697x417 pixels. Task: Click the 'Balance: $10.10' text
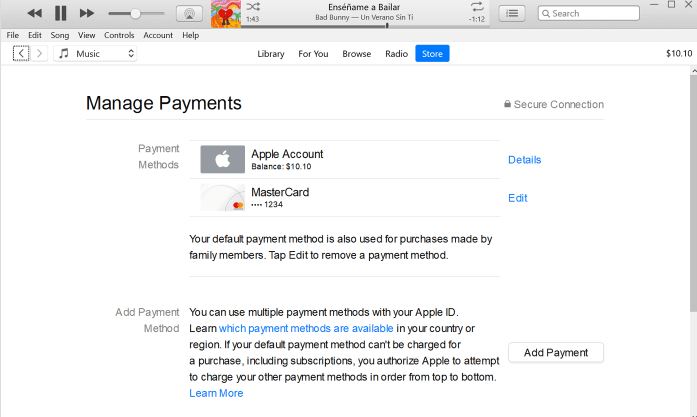[x=281, y=167]
